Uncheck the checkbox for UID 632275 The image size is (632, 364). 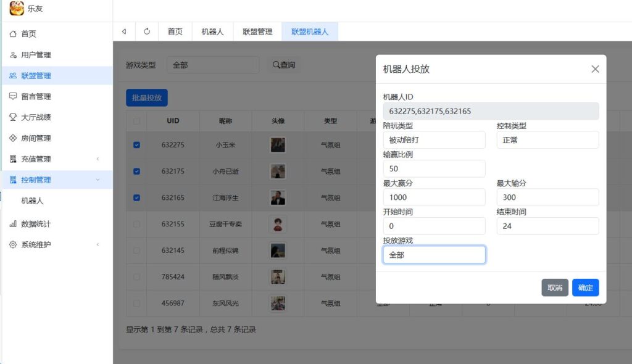pyautogui.click(x=135, y=145)
